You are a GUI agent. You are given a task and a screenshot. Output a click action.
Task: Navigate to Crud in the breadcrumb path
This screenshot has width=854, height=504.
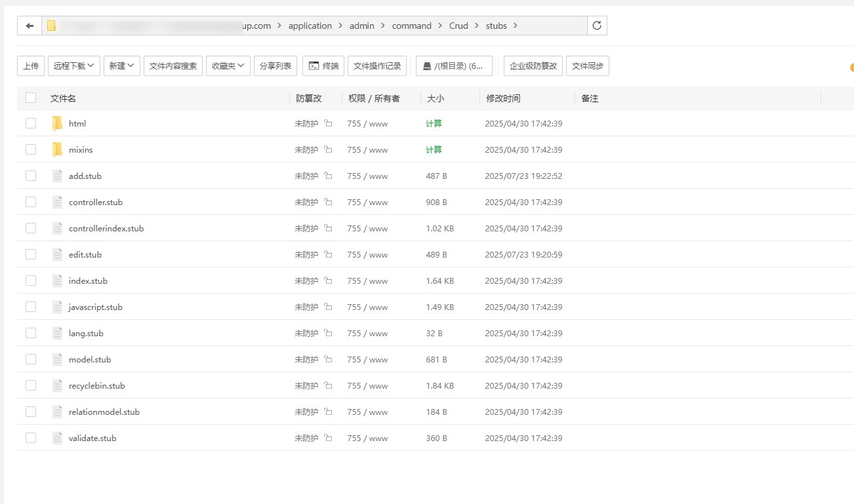(458, 26)
